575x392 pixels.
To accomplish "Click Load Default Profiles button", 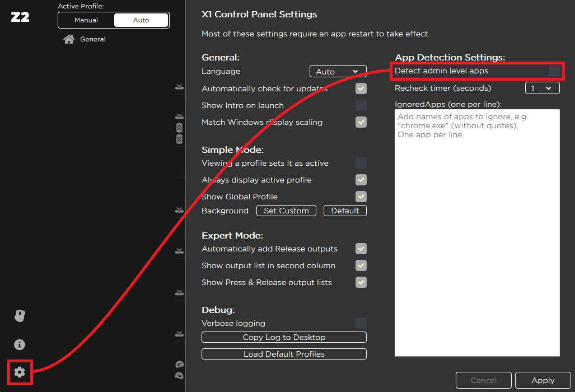I will pyautogui.click(x=284, y=354).
